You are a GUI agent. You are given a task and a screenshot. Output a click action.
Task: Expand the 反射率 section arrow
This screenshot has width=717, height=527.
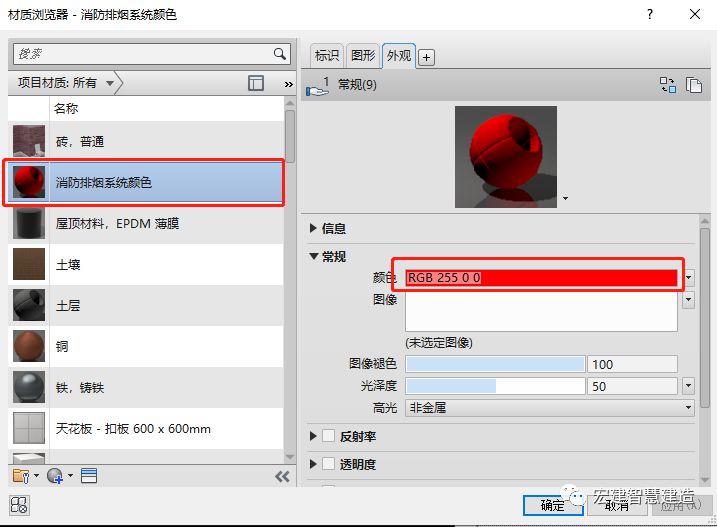point(313,436)
